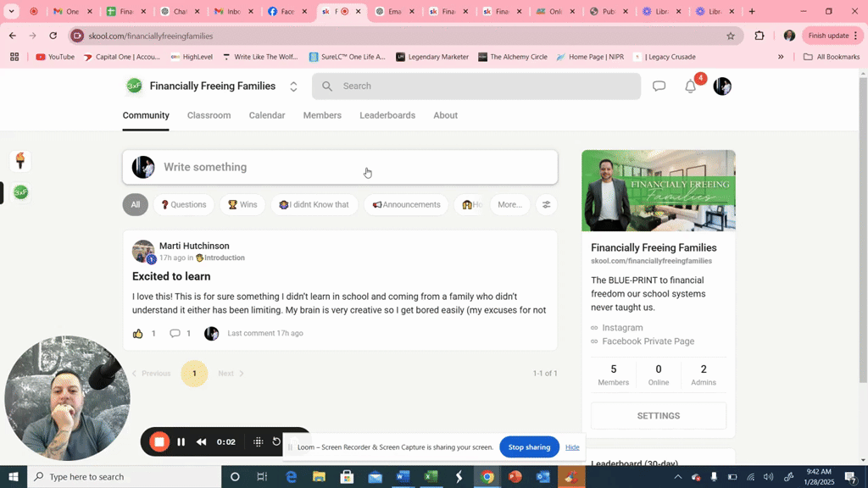Expand the group switcher arrows
The image size is (868, 488).
(x=293, y=86)
